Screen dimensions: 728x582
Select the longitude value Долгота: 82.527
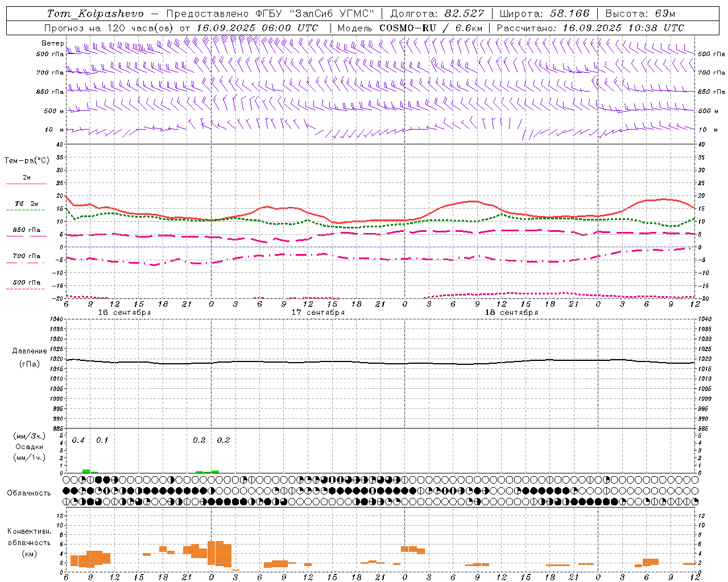(x=437, y=14)
